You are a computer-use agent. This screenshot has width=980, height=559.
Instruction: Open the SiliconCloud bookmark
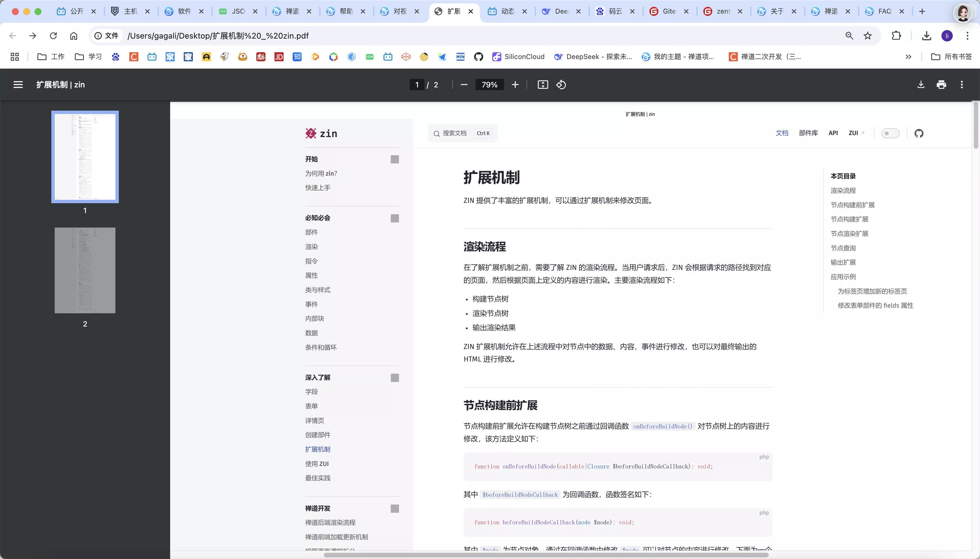tap(518, 57)
